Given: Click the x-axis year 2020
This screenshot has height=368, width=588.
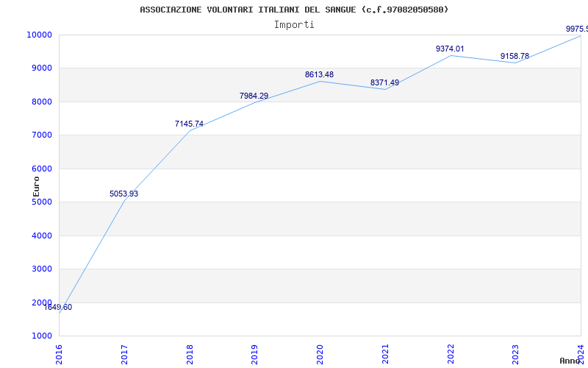Looking at the screenshot, I should click(320, 354).
